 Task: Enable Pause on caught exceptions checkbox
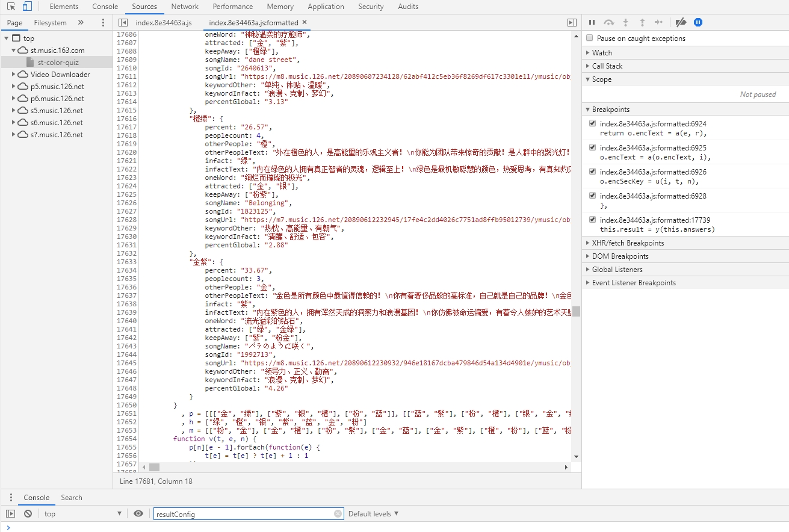click(590, 38)
